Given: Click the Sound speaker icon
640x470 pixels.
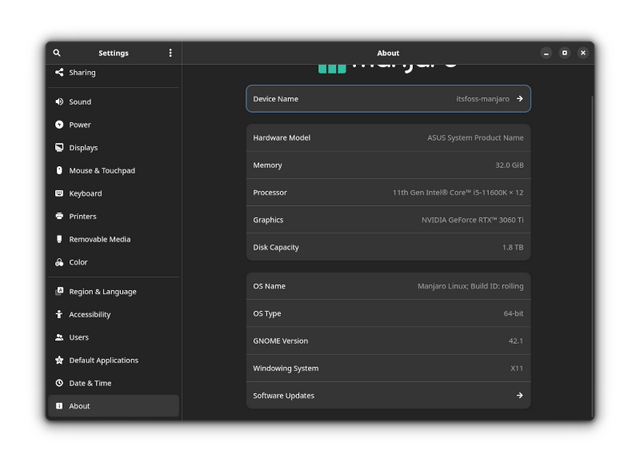Looking at the screenshot, I should pos(59,102).
